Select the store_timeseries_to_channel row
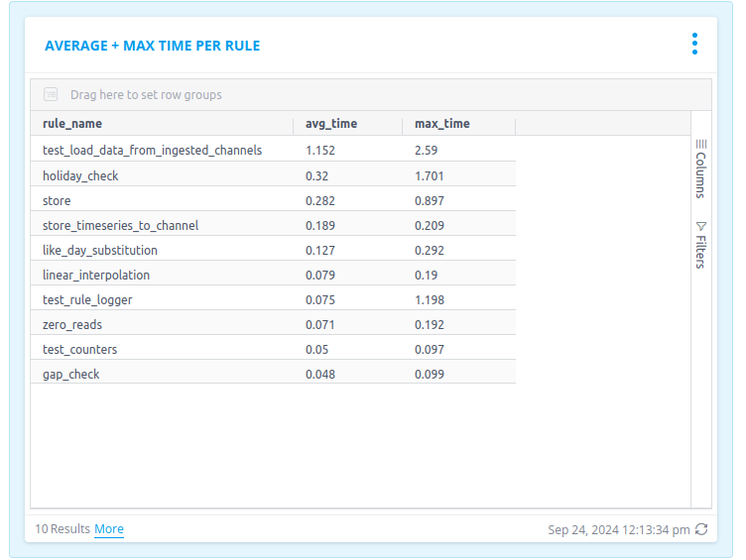The height and width of the screenshot is (560, 746). pos(121,225)
